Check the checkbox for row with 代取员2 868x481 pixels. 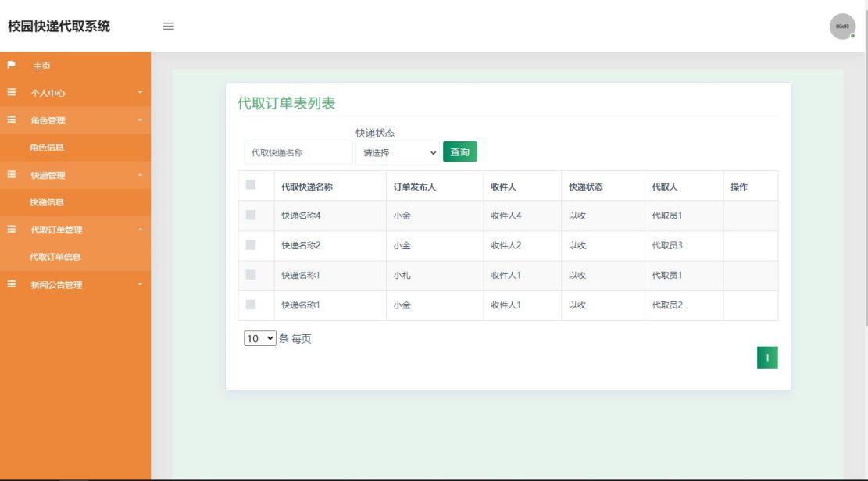[x=251, y=305]
